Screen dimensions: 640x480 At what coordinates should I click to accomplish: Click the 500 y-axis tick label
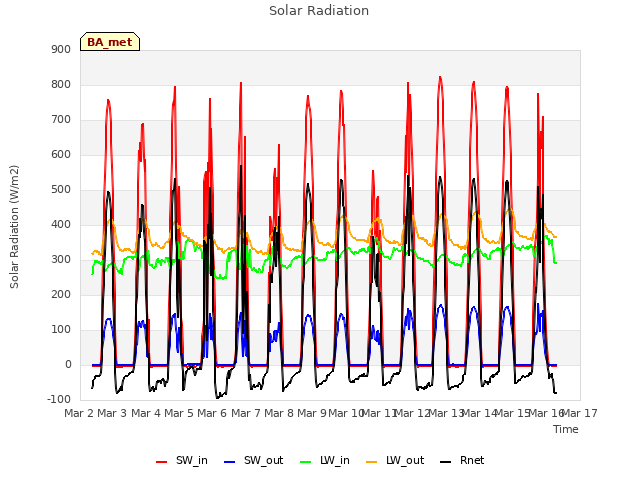61,189
